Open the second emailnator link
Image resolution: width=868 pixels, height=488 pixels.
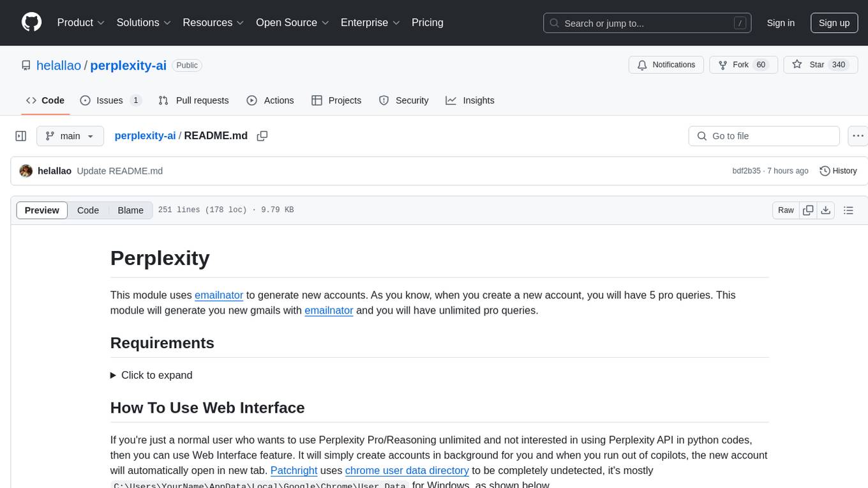[329, 310]
